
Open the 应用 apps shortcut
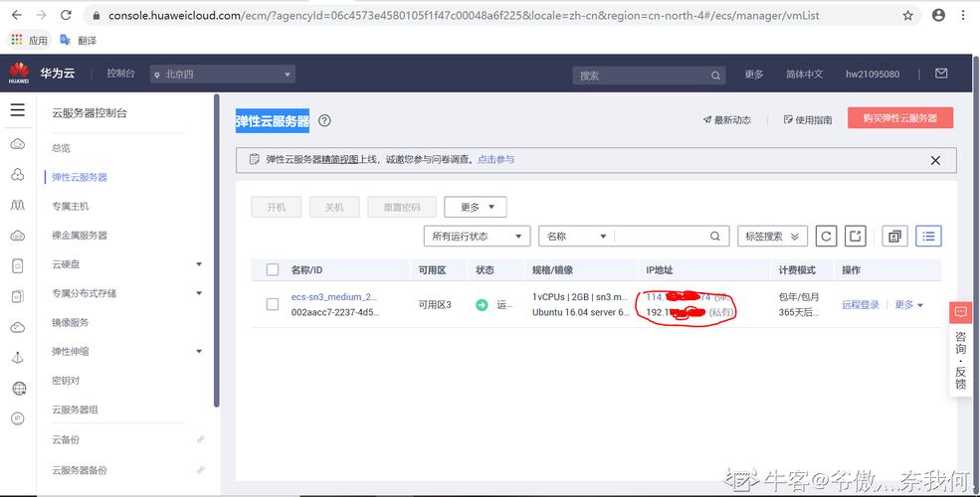[29, 40]
